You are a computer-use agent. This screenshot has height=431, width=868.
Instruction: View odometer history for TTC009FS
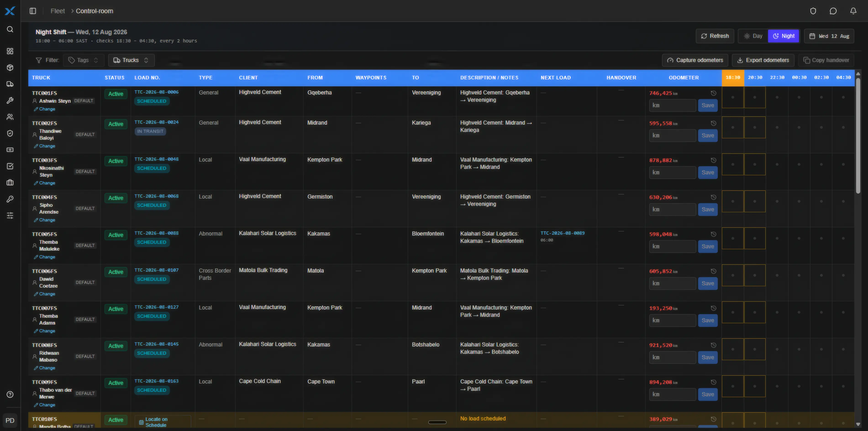coord(713,382)
